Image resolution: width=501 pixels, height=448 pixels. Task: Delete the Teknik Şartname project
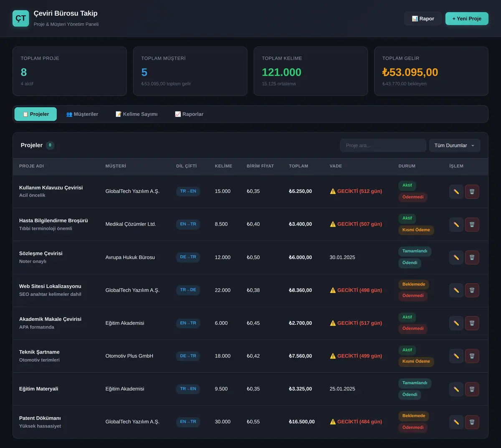coord(472,356)
